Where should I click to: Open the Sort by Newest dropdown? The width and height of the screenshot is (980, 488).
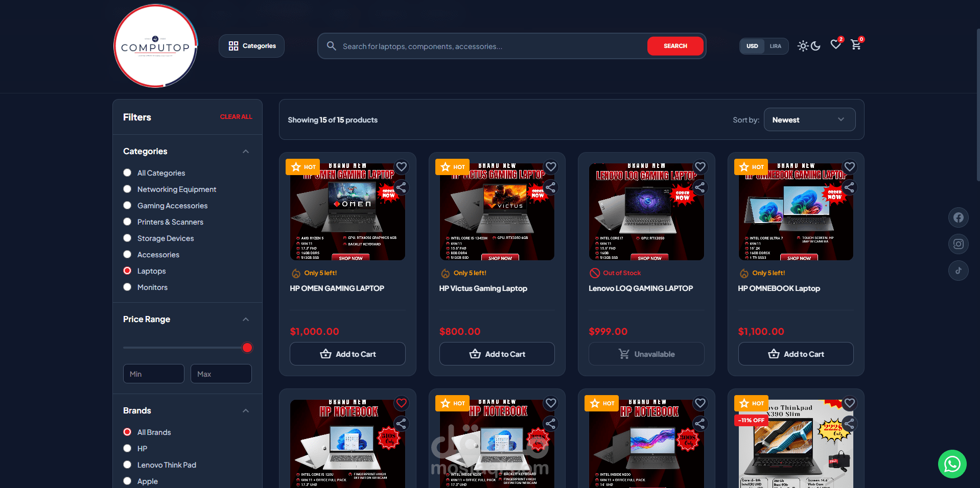point(809,120)
